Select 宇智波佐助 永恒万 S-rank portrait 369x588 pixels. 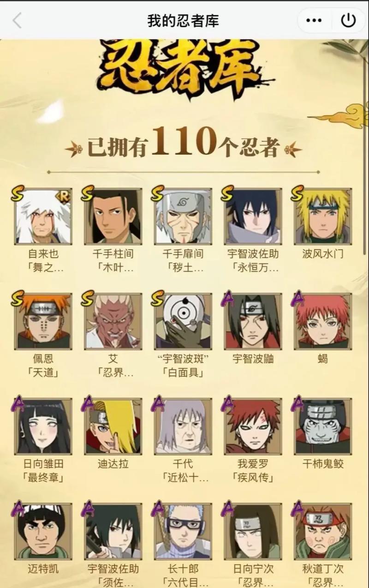coord(253,216)
